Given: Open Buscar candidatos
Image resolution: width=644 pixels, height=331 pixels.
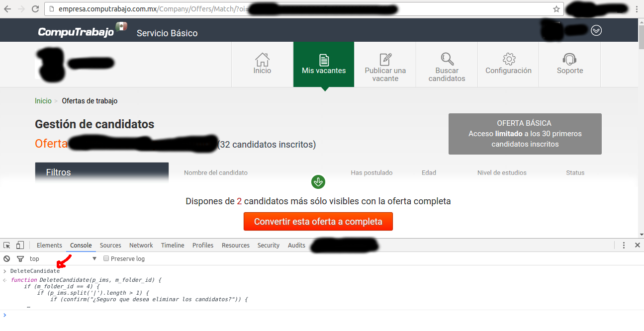Looking at the screenshot, I should click(x=447, y=64).
